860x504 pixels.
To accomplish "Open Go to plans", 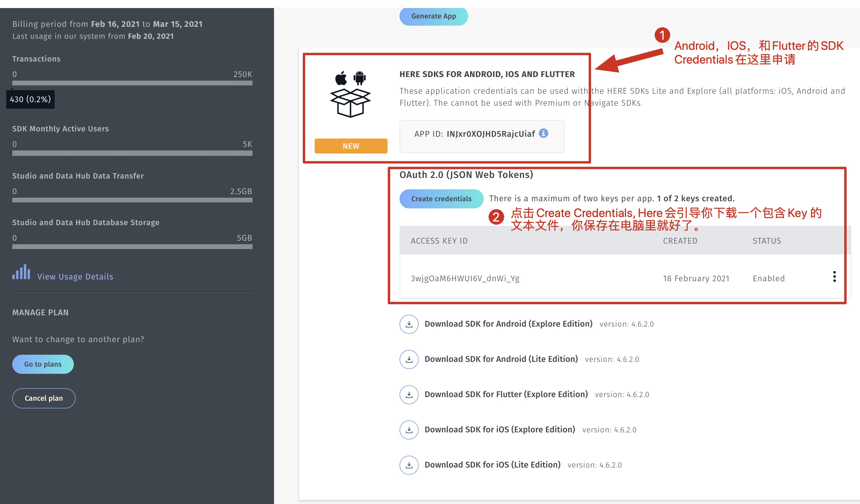I will tap(43, 364).
